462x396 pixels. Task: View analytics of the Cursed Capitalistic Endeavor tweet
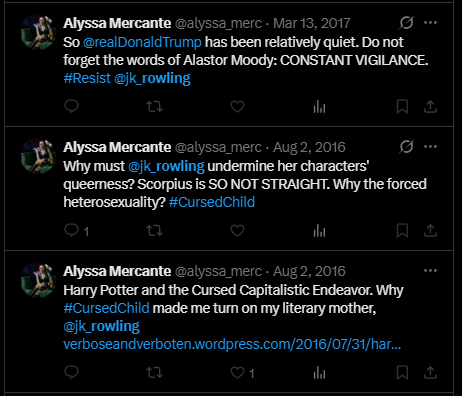click(x=319, y=372)
